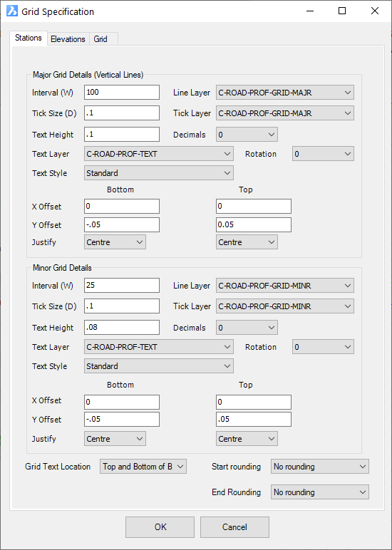Open Minor grid Bottom Justify dropdown

pyautogui.click(x=115, y=439)
